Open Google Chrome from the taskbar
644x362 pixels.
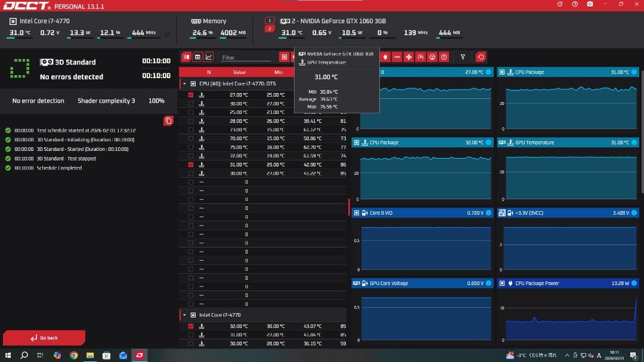click(73, 355)
